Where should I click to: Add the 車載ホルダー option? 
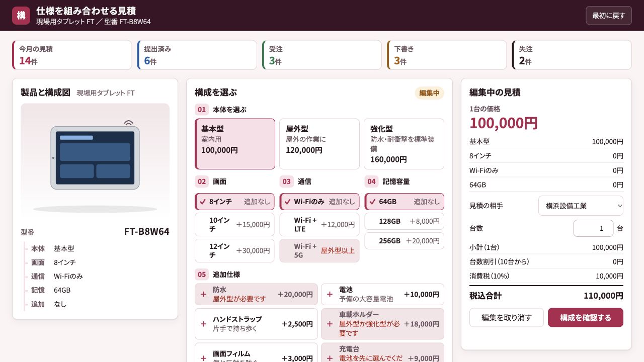coord(382,324)
